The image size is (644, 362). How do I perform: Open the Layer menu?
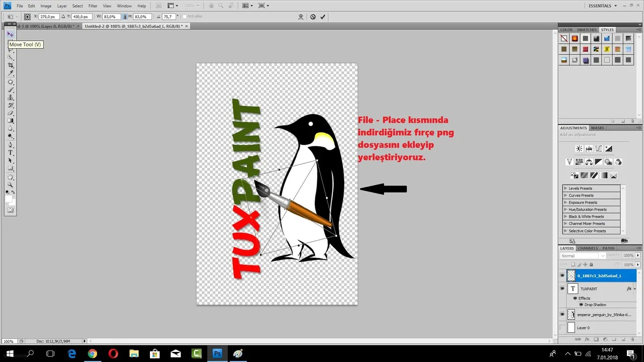coord(62,6)
